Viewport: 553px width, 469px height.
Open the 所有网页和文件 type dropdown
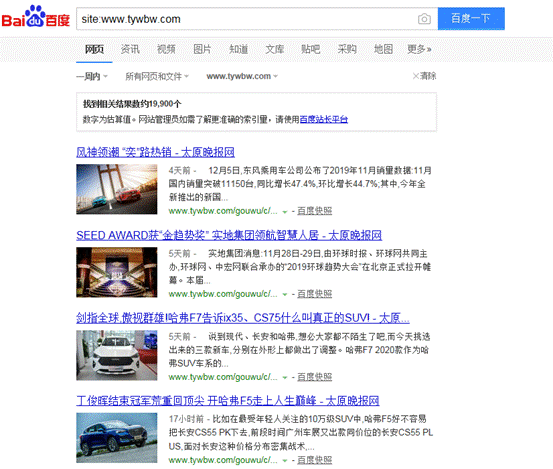coord(157,76)
